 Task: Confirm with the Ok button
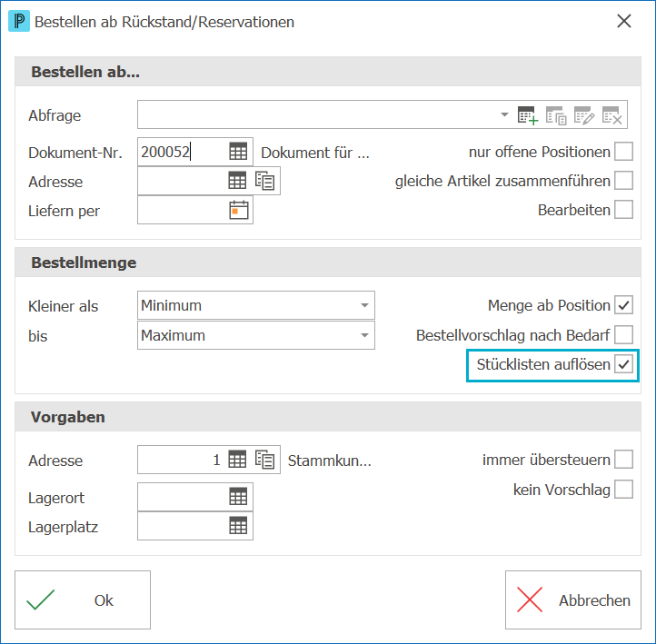pos(83,599)
